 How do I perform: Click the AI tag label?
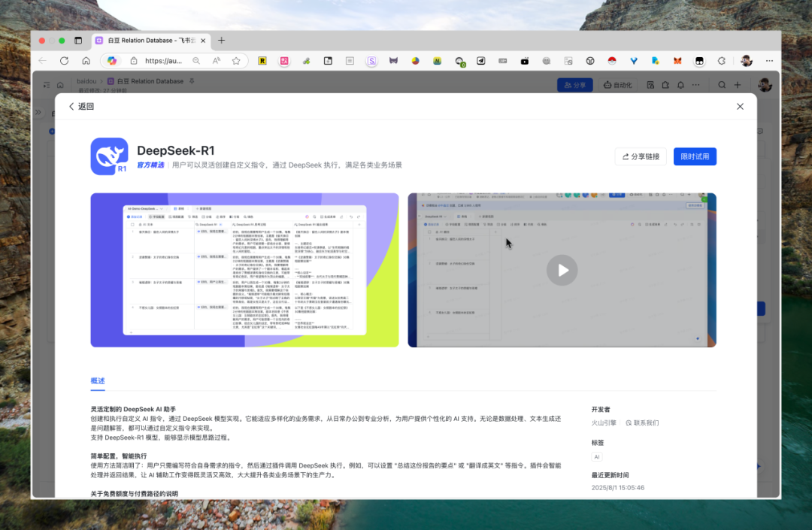coord(596,456)
